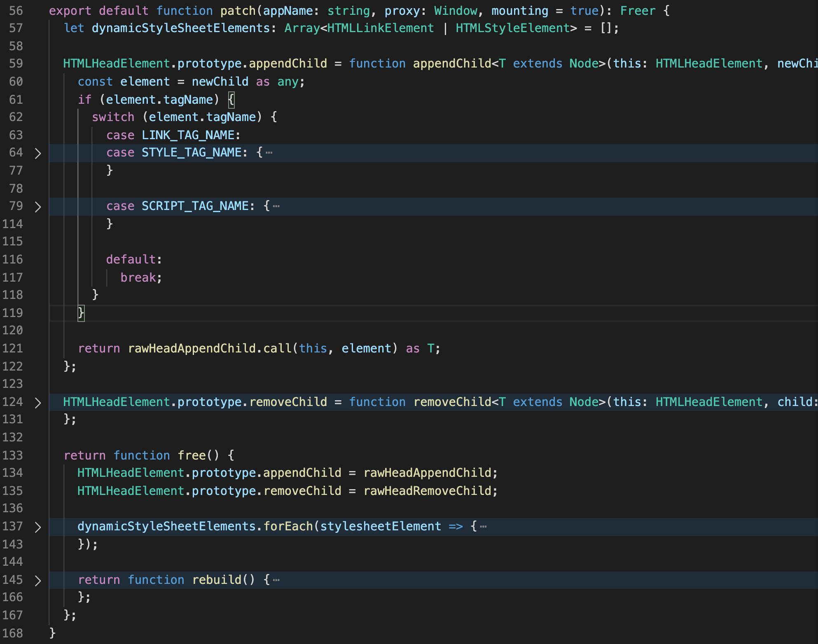The image size is (818, 644).
Task: Click the 'break' keyword on line 117
Action: pos(138,278)
